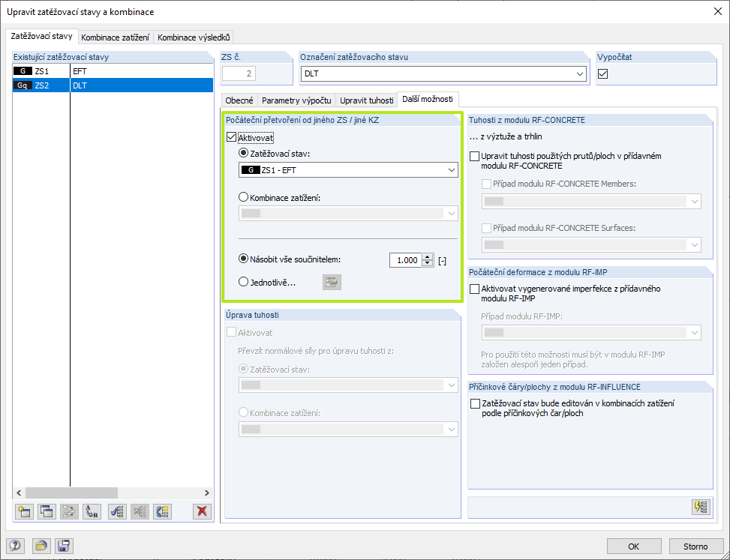Open the Parametry výpočtu tab
The height and width of the screenshot is (560, 730).
pyautogui.click(x=296, y=100)
